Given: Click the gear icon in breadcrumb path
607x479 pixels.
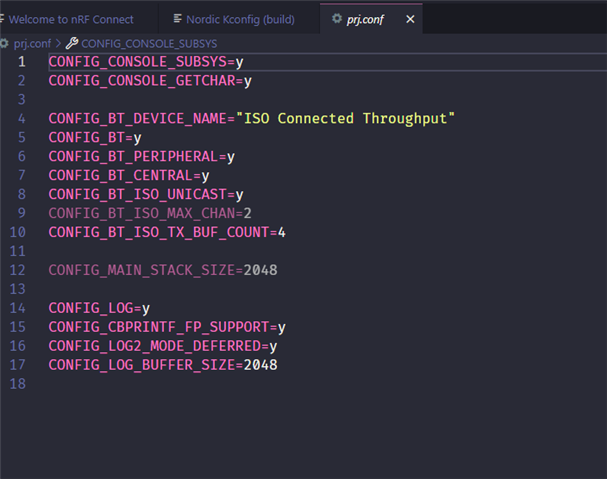Looking at the screenshot, I should (6, 43).
